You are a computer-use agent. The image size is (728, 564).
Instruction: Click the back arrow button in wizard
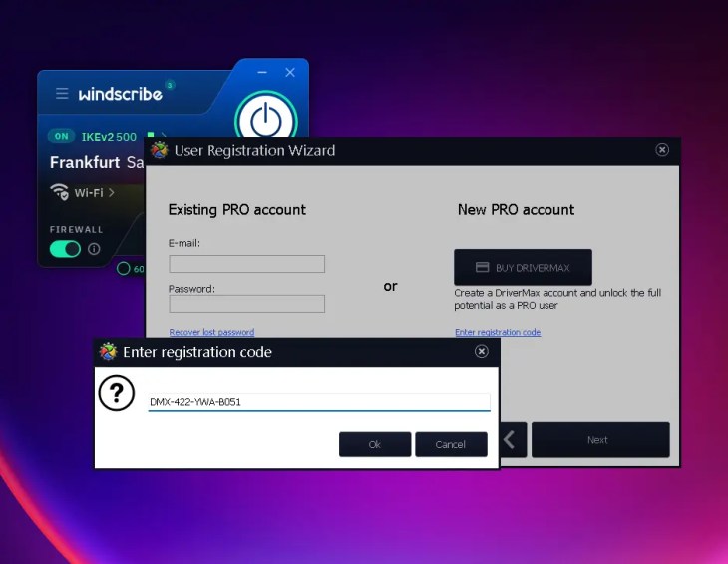[x=513, y=439]
